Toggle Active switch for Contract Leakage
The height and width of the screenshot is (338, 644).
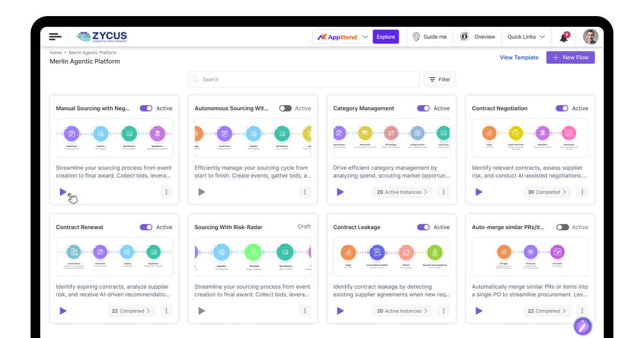[423, 227]
